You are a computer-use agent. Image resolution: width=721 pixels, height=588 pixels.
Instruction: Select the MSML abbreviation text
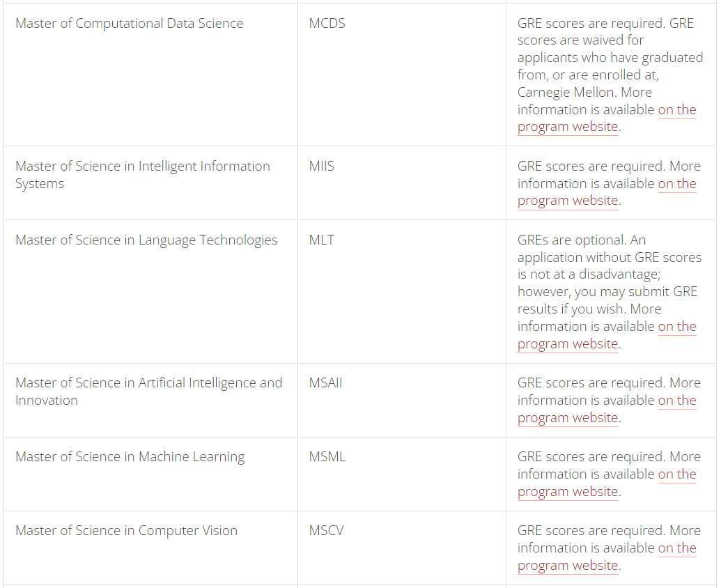pyautogui.click(x=327, y=457)
